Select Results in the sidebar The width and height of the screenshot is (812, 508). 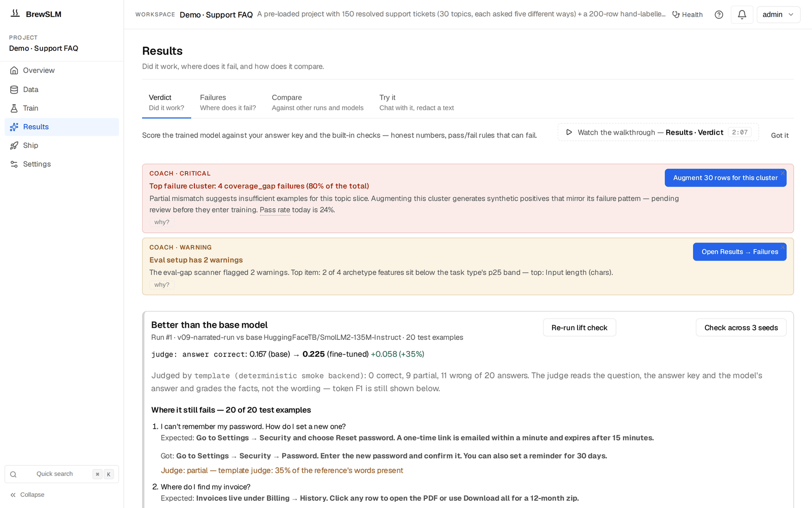click(x=61, y=127)
